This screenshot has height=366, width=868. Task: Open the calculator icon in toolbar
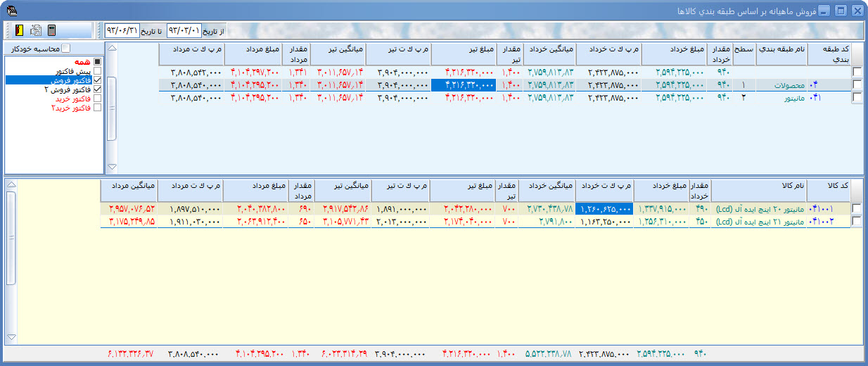[x=52, y=30]
